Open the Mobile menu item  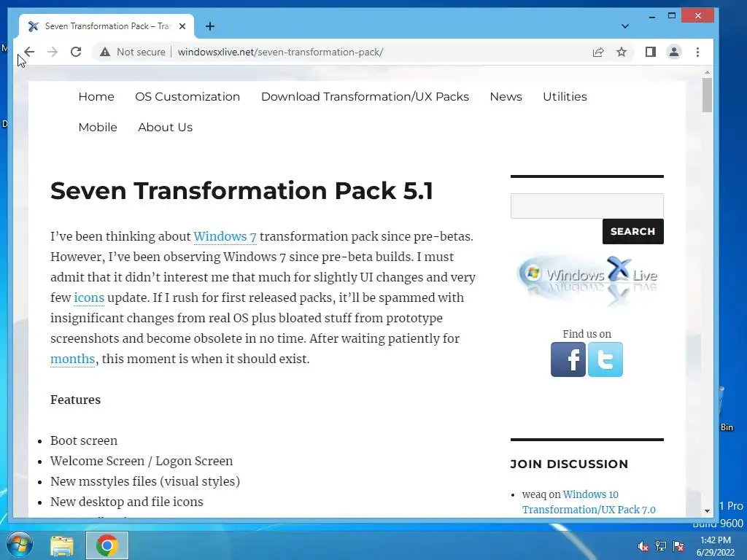click(x=98, y=127)
